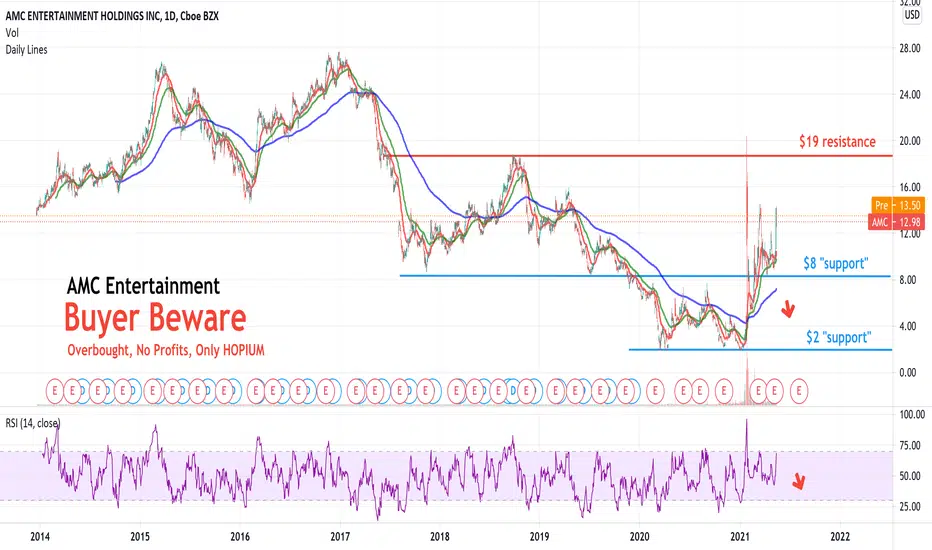Select the blue $2 support horizontal line

(760, 350)
